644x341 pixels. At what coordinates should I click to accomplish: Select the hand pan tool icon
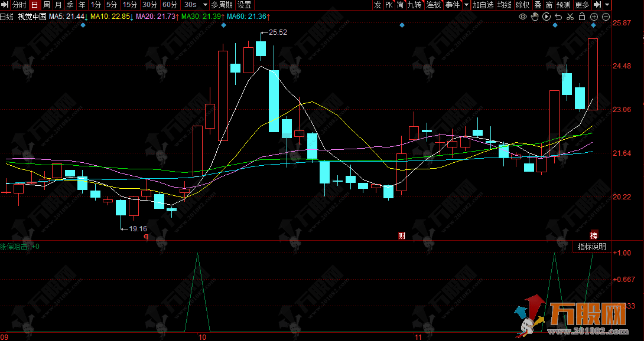[535, 17]
